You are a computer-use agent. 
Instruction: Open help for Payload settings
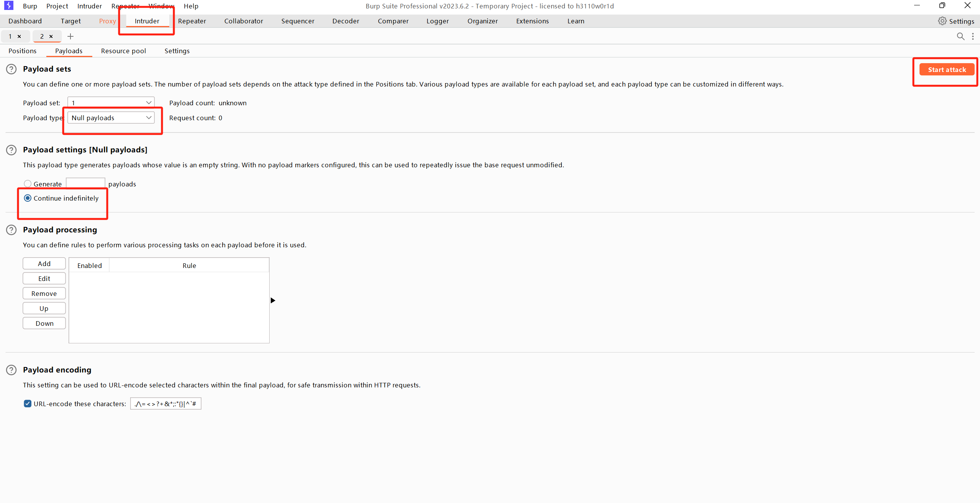point(11,150)
